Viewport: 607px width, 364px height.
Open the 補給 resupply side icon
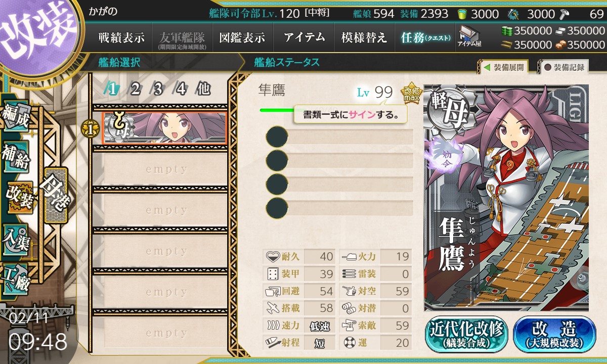(15, 156)
